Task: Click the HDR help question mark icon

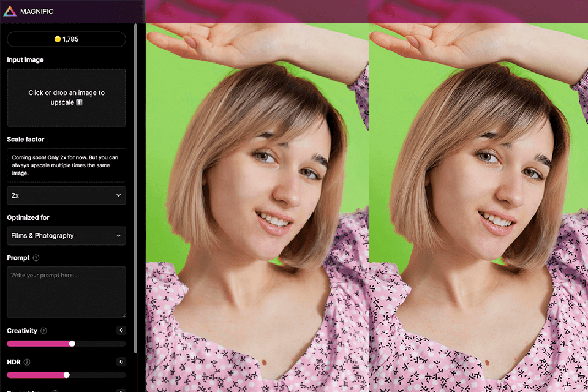Action: point(27,362)
